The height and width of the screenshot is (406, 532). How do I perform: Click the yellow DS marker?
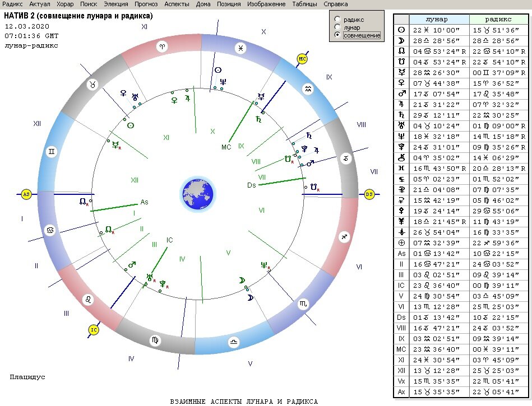369,194
